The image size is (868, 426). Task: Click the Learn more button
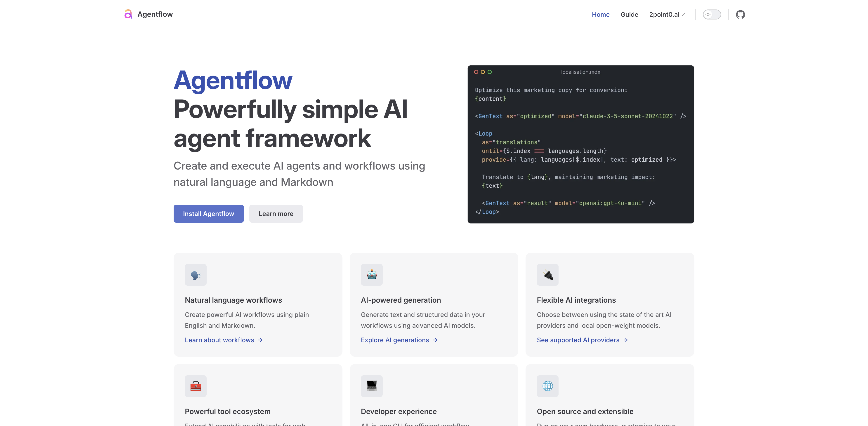[x=276, y=213]
